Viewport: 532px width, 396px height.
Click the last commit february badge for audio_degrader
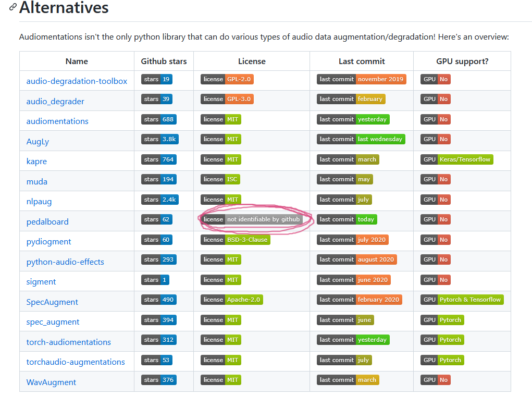point(351,99)
